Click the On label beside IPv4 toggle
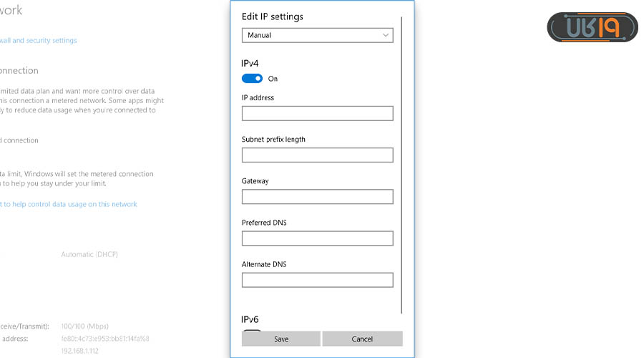Screen dimensions: 644x358 click(x=273, y=79)
